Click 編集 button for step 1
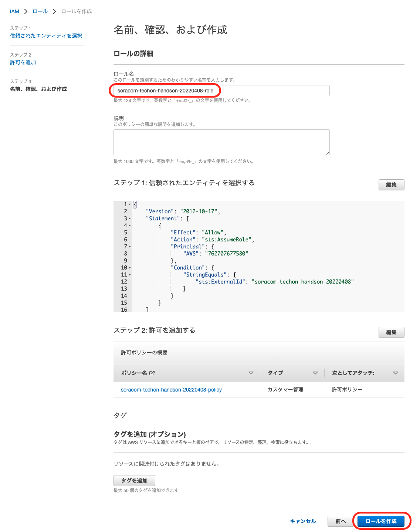Image resolution: width=420 pixels, height=532 pixels. 391,185
